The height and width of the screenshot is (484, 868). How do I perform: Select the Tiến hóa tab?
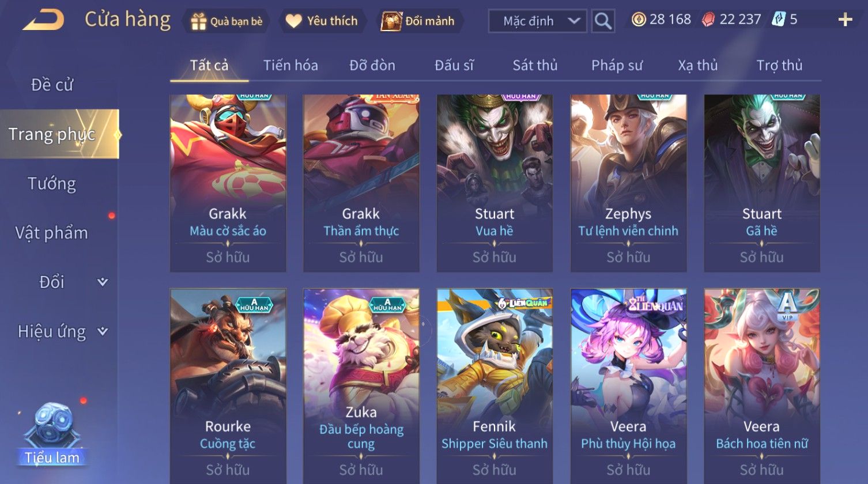(x=290, y=65)
